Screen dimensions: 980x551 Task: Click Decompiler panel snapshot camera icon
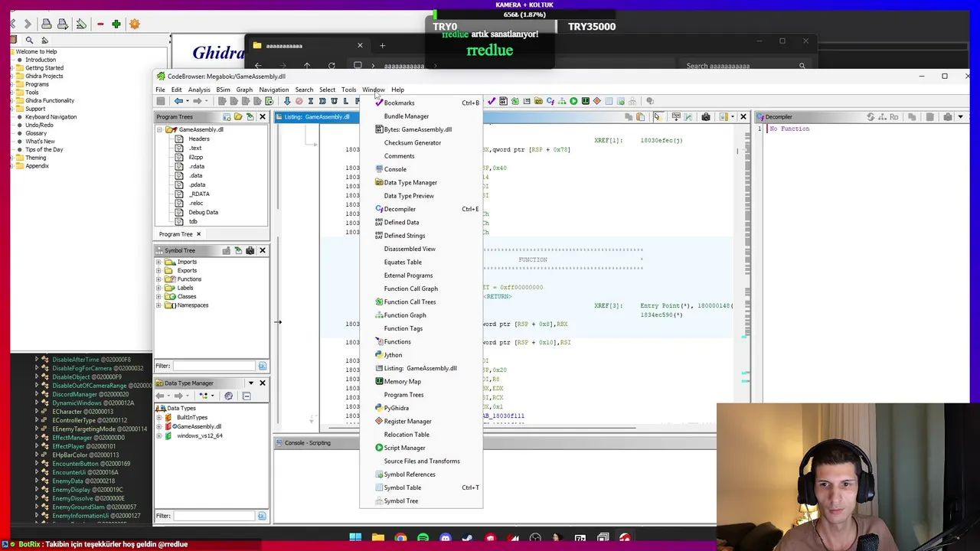pyautogui.click(x=948, y=117)
